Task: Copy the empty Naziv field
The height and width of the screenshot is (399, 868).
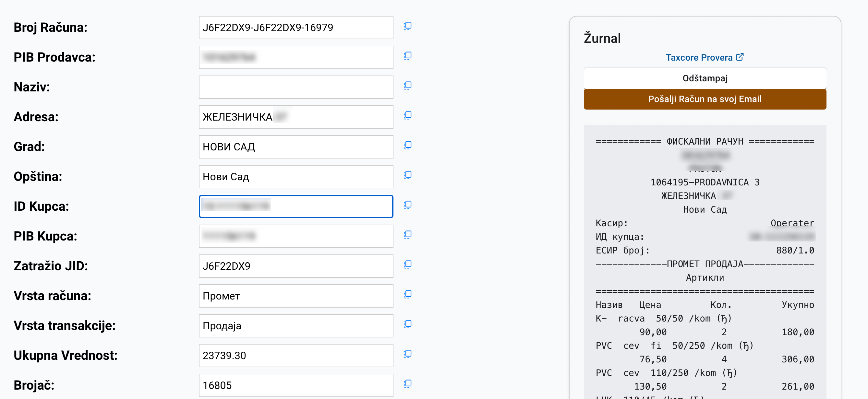Action: (407, 86)
